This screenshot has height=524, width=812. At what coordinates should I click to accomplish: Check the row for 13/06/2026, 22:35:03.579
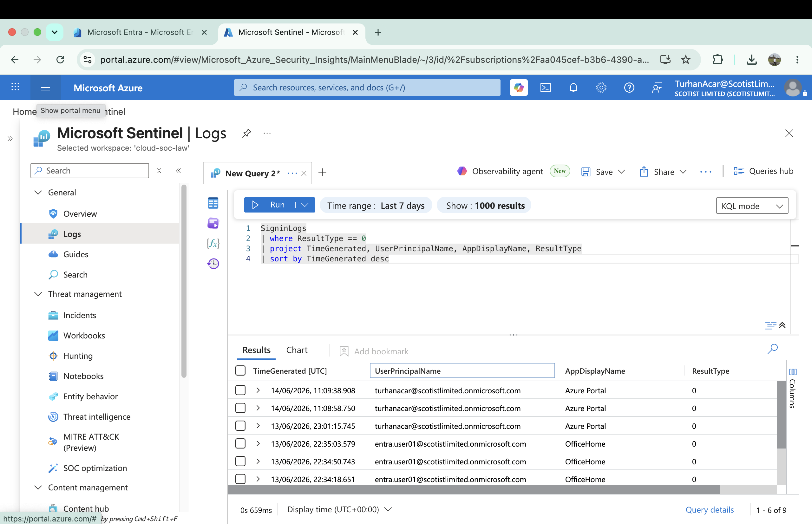(240, 443)
